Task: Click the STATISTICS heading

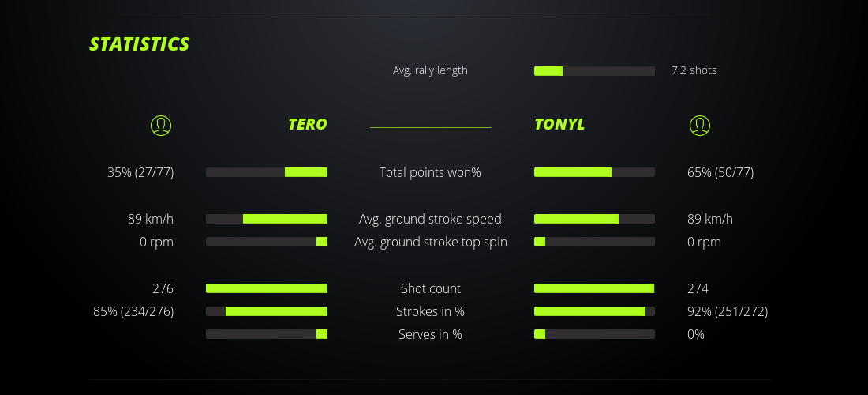Action: [140, 44]
